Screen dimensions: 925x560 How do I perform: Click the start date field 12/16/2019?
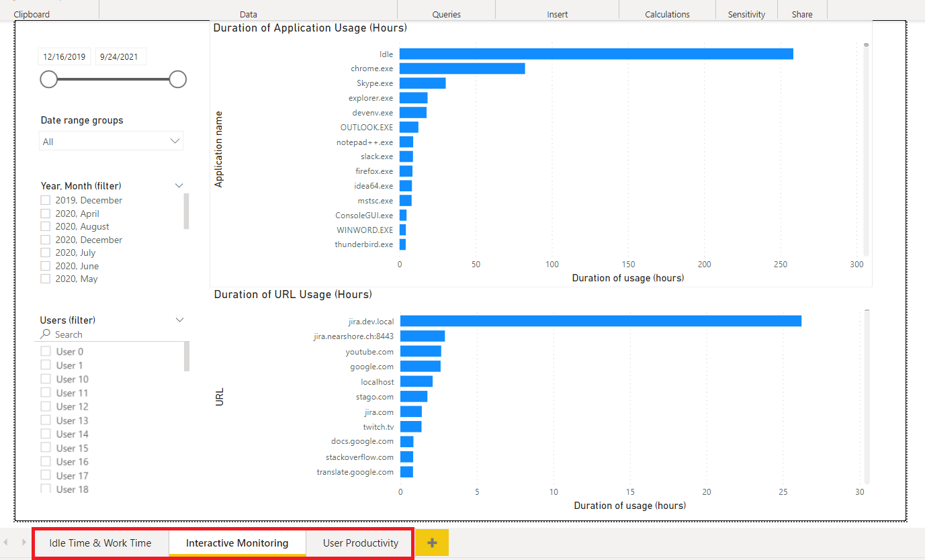click(x=64, y=57)
